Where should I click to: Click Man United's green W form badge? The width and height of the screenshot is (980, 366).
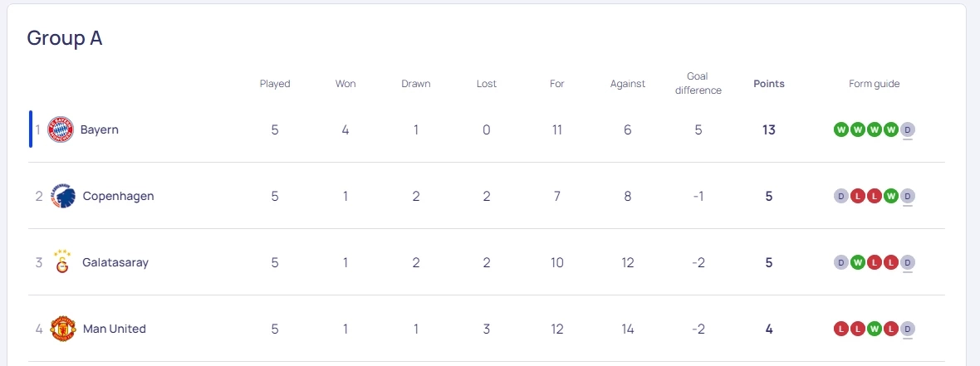875,329
